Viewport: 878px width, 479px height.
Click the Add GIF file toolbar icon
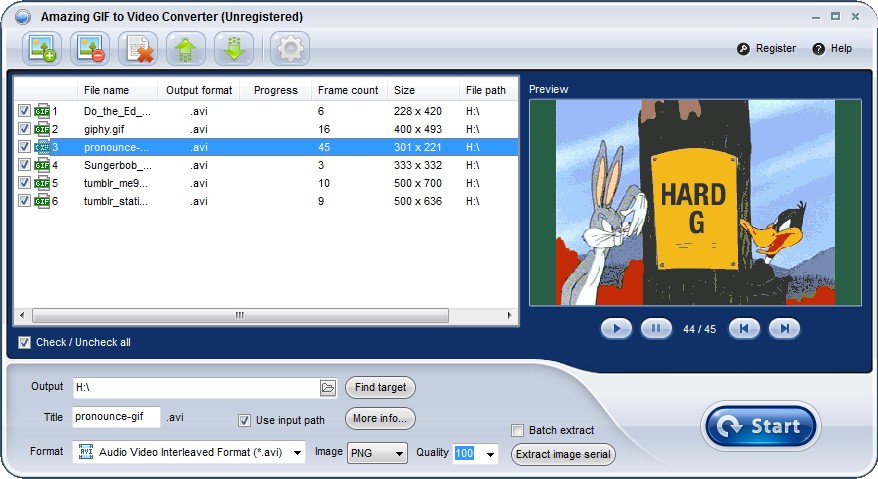click(x=42, y=49)
